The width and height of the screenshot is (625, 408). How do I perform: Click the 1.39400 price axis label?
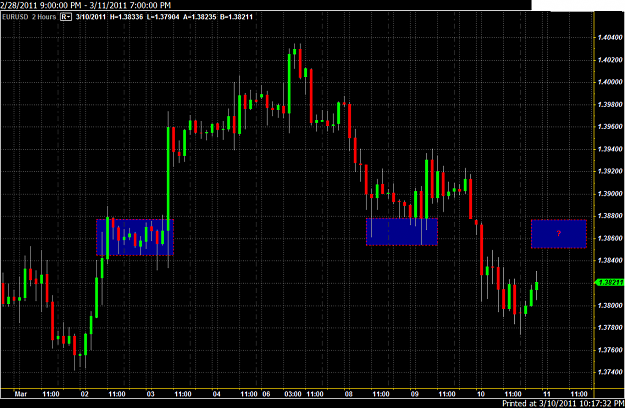[x=610, y=149]
